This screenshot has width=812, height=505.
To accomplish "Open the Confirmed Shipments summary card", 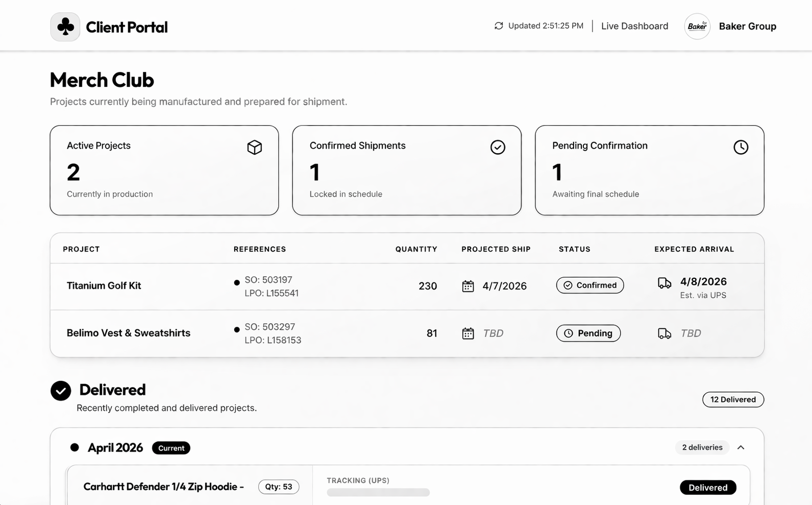I will click(x=407, y=170).
